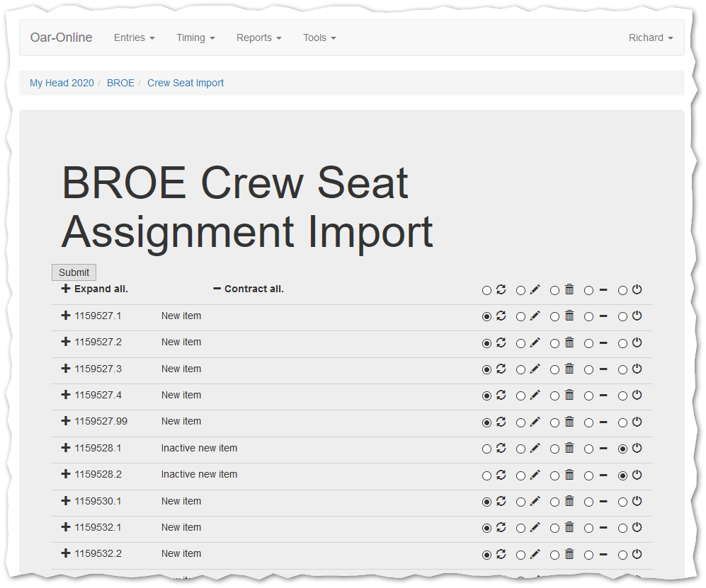Viewport: 706px width, 588px height.
Task: Select the refresh radio button for 1159528.2
Action: (486, 475)
